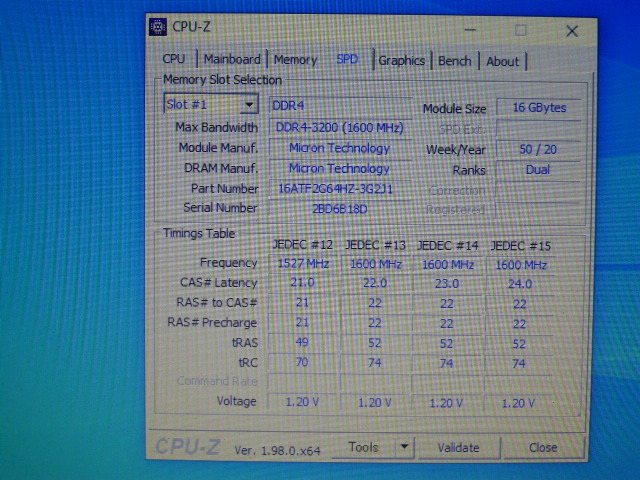
Task: Click the DDR4 memory type field
Action: click(340, 106)
